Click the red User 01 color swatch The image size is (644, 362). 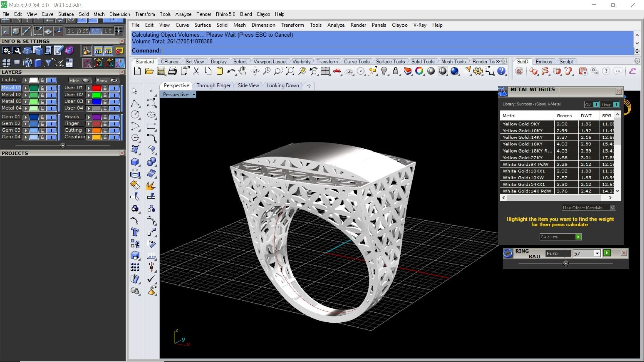coord(97,88)
